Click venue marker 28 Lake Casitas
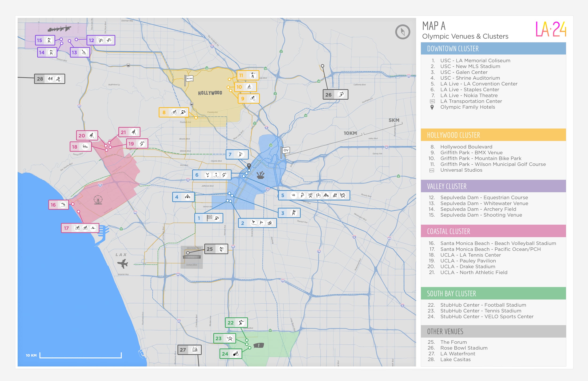This screenshot has height=381, width=588. coord(49,79)
